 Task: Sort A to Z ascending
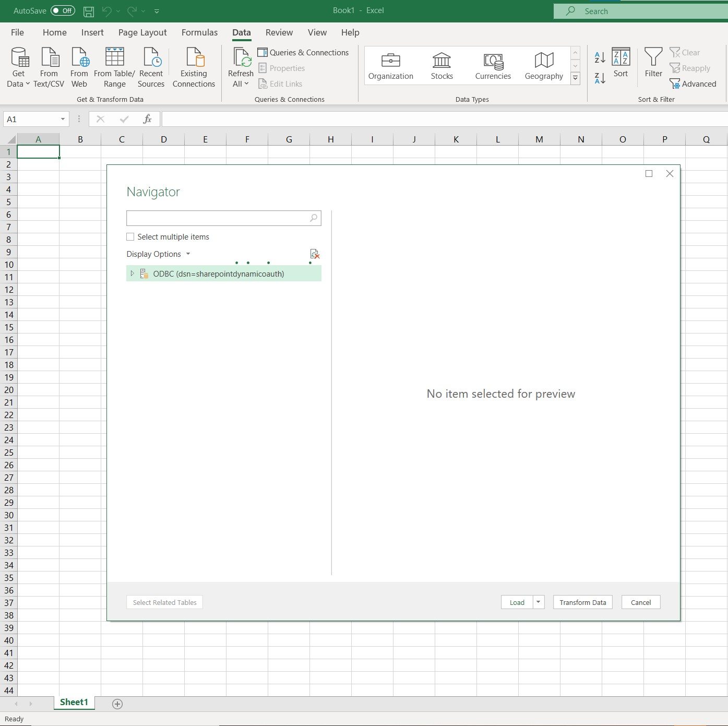pyautogui.click(x=600, y=57)
